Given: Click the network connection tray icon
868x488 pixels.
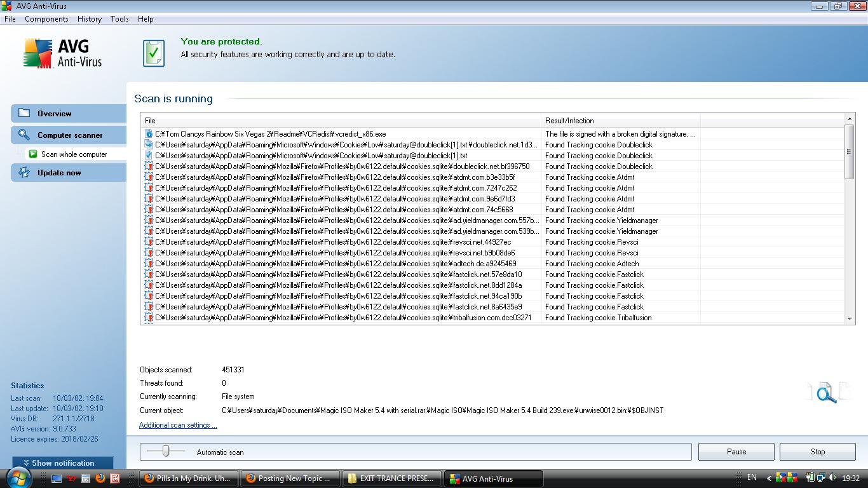Looking at the screenshot, I should pos(822,478).
